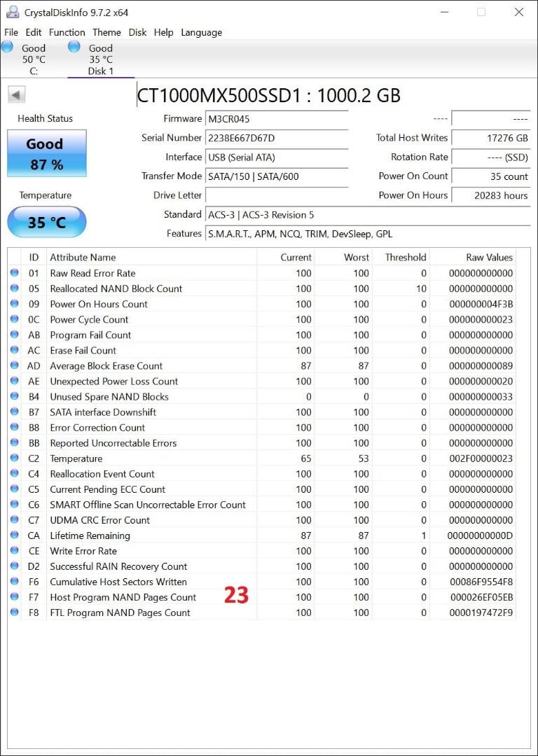The height and width of the screenshot is (756, 538).
Task: Click status dot for Raw Read Error Rate
Action: 15,273
